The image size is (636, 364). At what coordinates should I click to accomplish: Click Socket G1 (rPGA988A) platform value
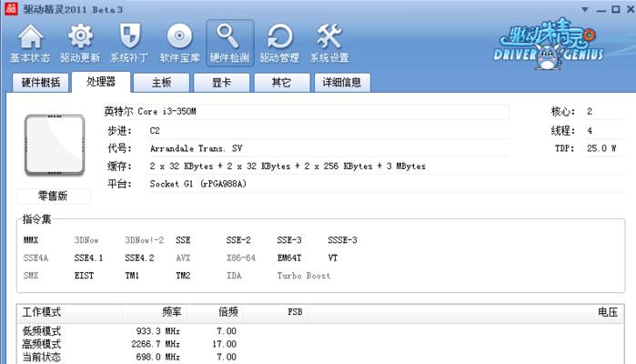click(198, 184)
